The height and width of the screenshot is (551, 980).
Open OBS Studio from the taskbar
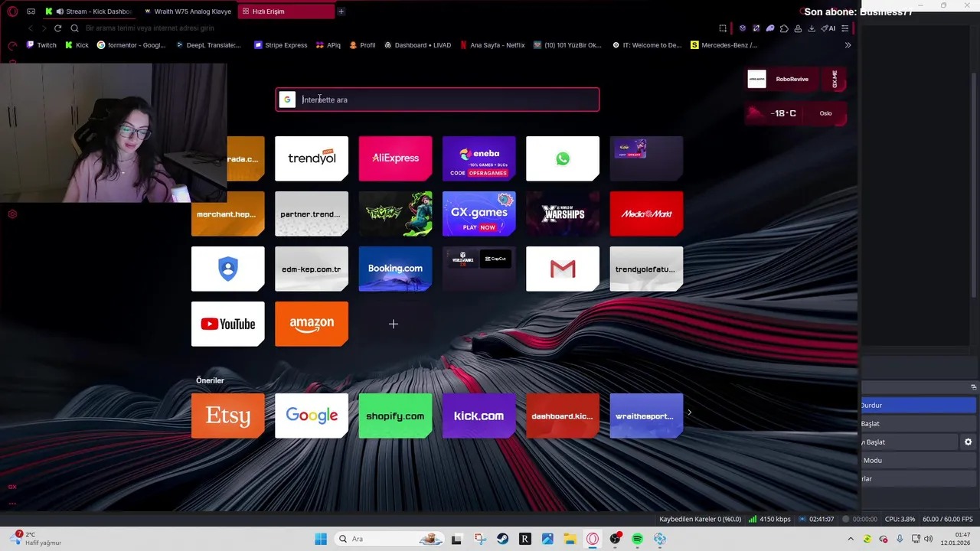pos(615,539)
